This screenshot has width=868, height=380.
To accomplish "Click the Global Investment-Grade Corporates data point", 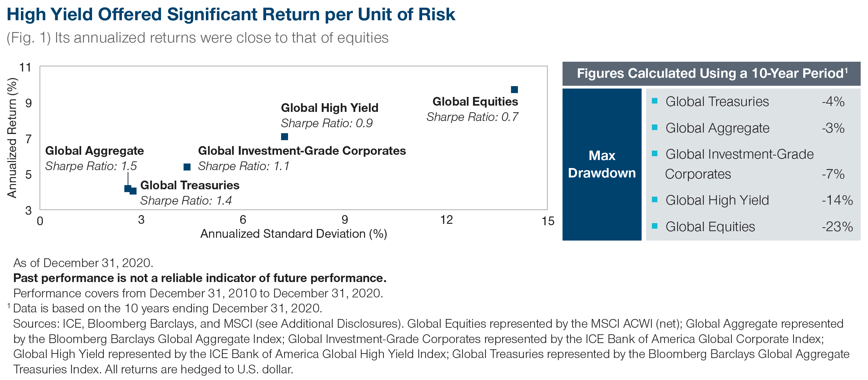I will pos(187,167).
